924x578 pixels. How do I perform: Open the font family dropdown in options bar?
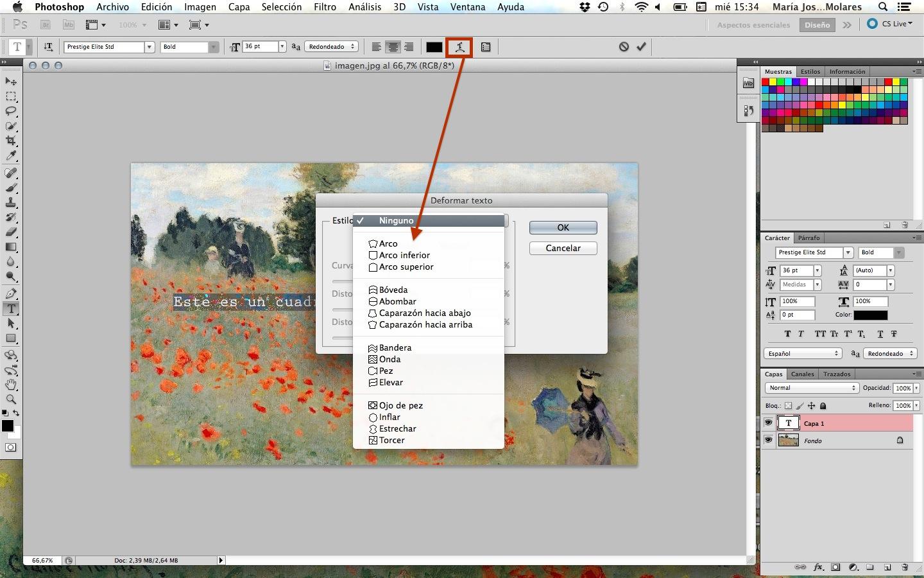(x=150, y=47)
